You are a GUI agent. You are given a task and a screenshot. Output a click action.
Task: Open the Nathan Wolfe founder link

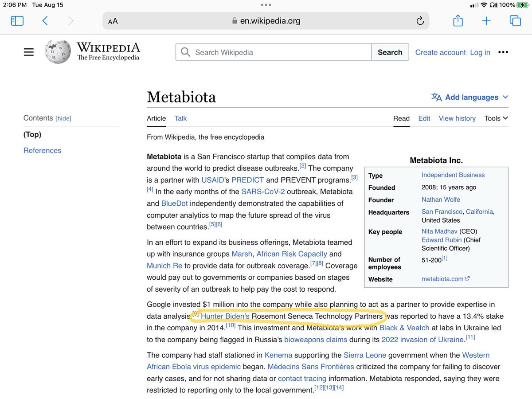click(441, 199)
